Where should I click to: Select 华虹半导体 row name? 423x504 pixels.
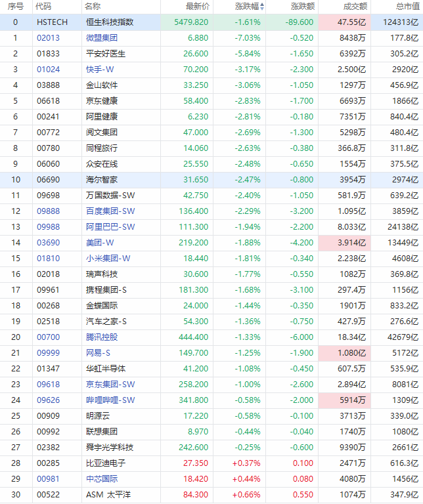point(106,369)
